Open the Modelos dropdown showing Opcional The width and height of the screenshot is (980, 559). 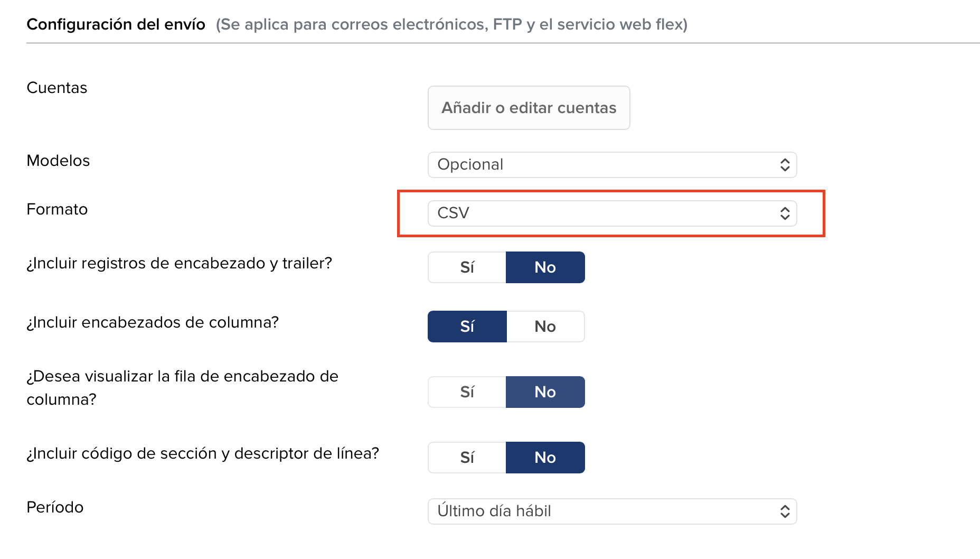pos(611,164)
